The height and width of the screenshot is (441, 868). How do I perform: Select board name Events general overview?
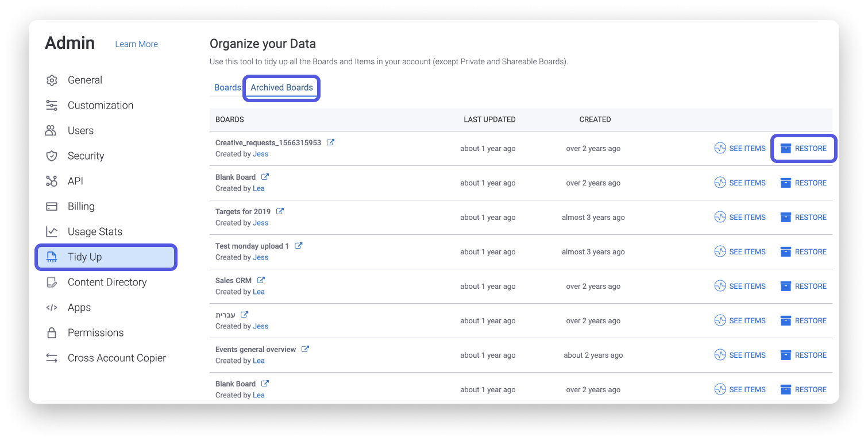tap(256, 349)
